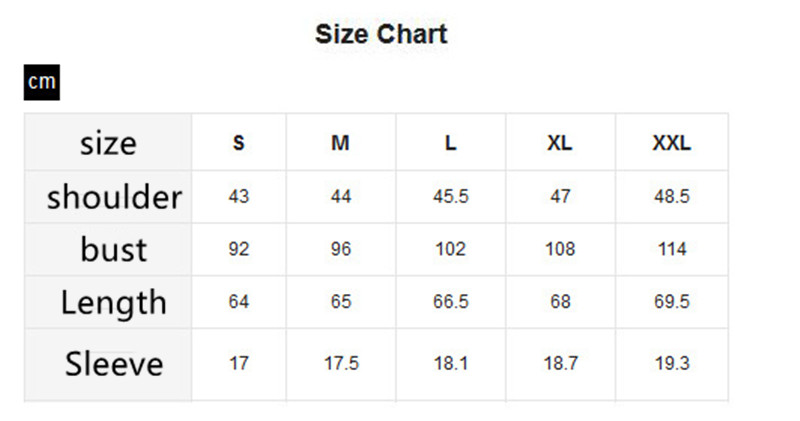Click the S size column header
Viewport: 800px width, 421px height.
238,143
